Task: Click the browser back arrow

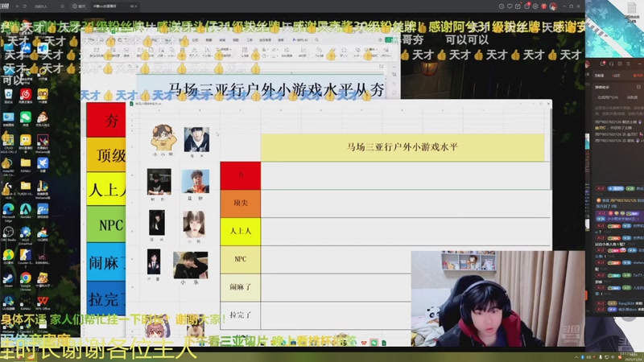Action: (x=17, y=6)
